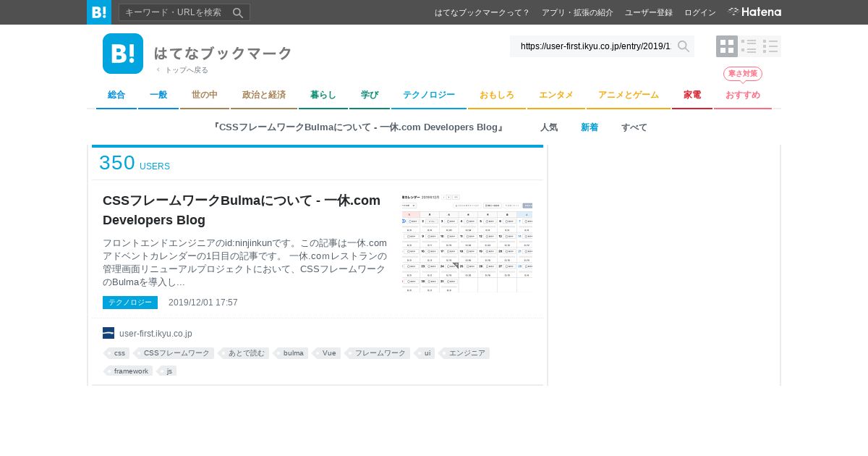
Task: Click the はてなブックマーク header title text
Action: pyautogui.click(x=223, y=53)
